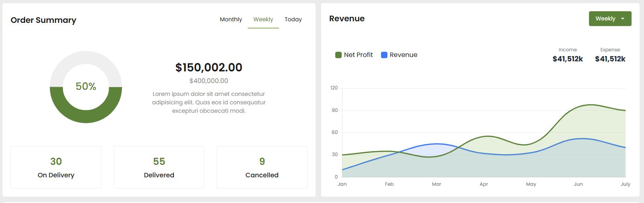This screenshot has height=203, width=644.
Task: Open the On Delivery card
Action: point(56,167)
